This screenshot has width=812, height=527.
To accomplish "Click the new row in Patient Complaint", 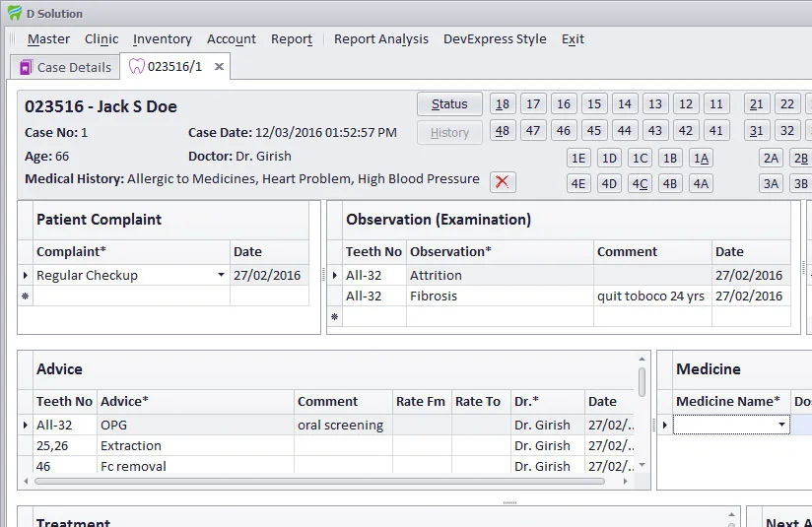I will [x=132, y=296].
